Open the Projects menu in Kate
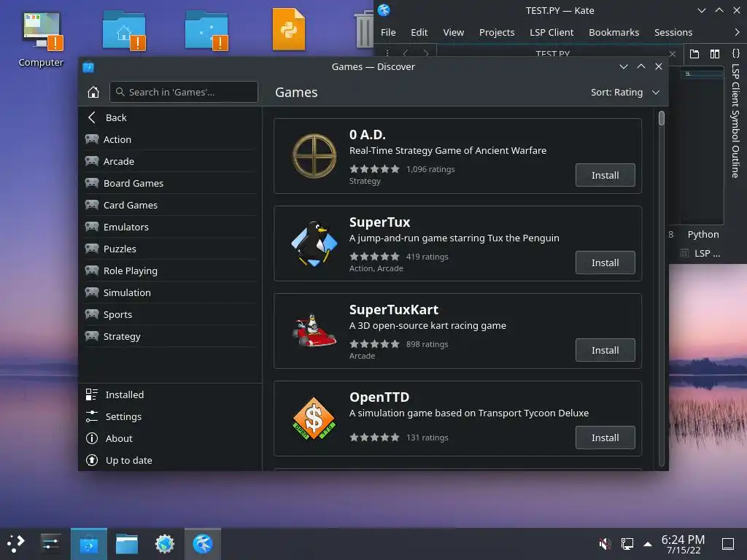 (x=496, y=32)
